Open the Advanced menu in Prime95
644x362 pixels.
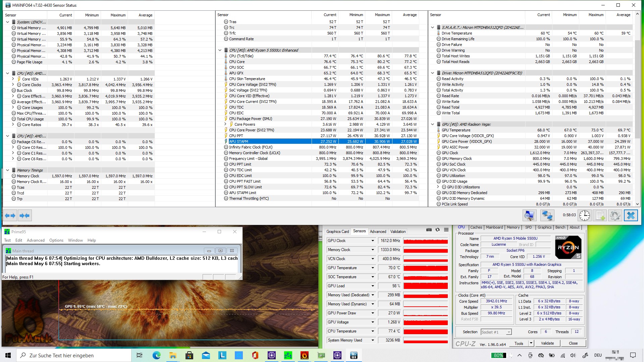(x=36, y=240)
